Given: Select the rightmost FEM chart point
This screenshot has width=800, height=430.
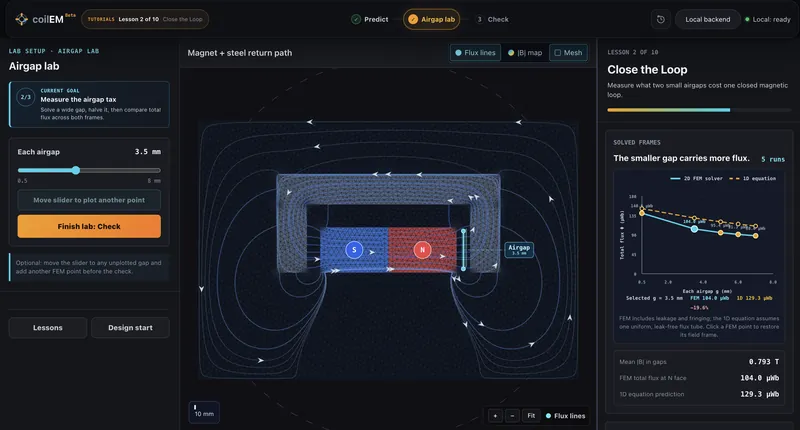Looking at the screenshot, I should tap(756, 236).
